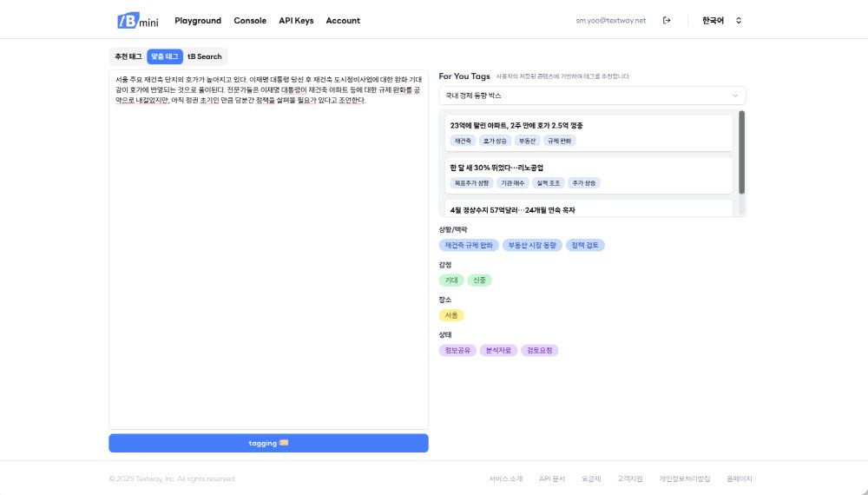Viewport: 868px width, 495px height.
Task: Switch to the 추천 태그 tab
Action: coord(128,56)
